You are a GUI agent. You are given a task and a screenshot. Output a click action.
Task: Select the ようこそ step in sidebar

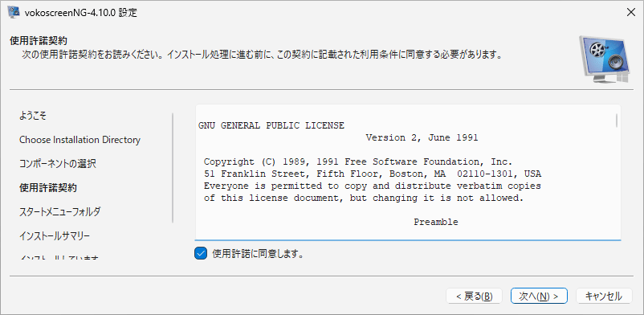pos(33,116)
